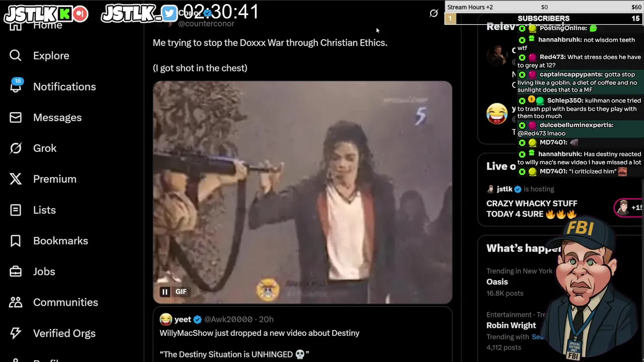Open the Robin Wright trending topic
The height and width of the screenshot is (362, 644).
click(x=511, y=325)
